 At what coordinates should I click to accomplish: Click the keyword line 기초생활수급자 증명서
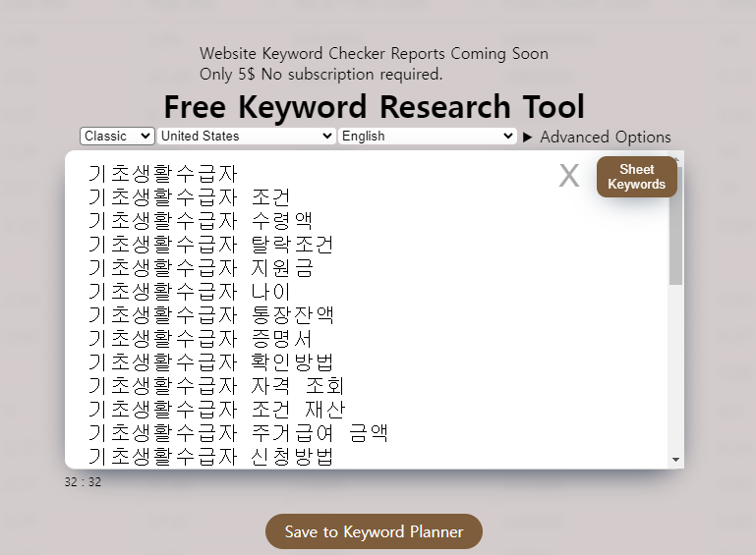201,339
